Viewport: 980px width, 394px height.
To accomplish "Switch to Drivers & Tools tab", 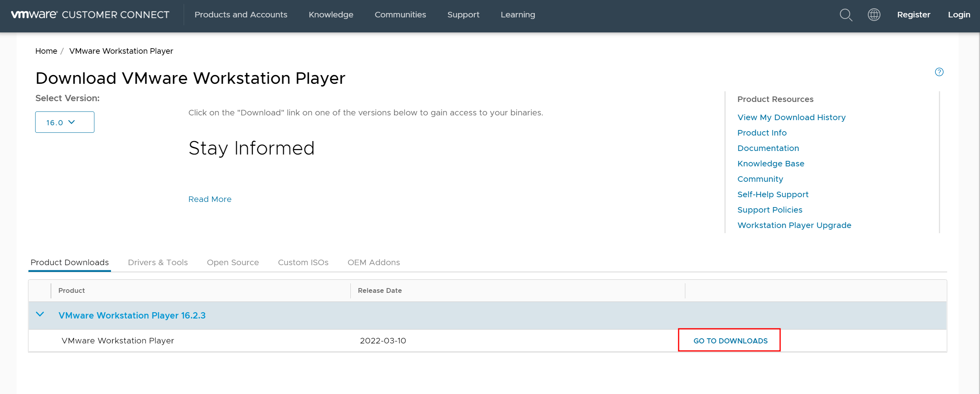I will (x=158, y=262).
